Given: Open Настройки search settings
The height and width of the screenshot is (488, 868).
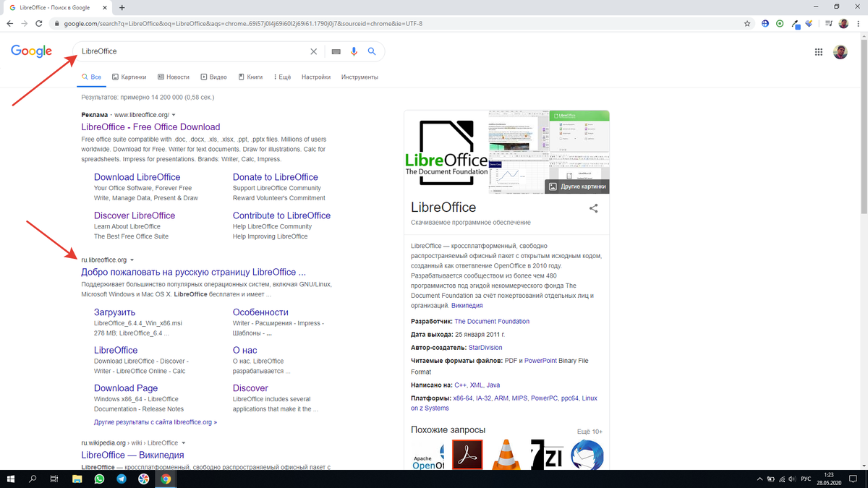Looking at the screenshot, I should (x=316, y=77).
